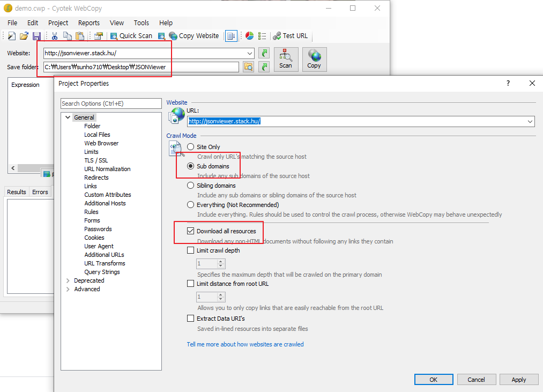Browse for save folder icon

[248, 66]
